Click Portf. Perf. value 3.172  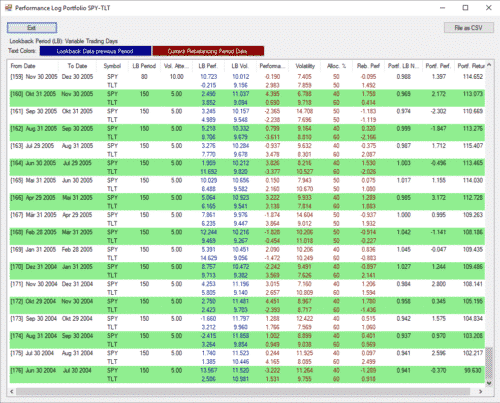coord(439,198)
